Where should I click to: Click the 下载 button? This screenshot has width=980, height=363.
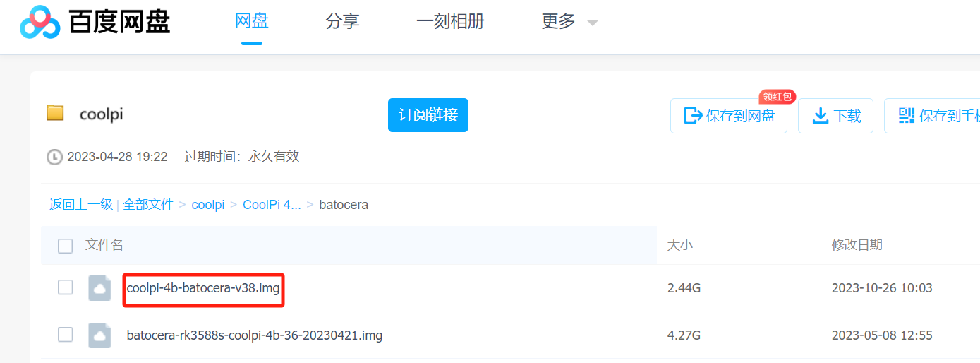(x=836, y=116)
